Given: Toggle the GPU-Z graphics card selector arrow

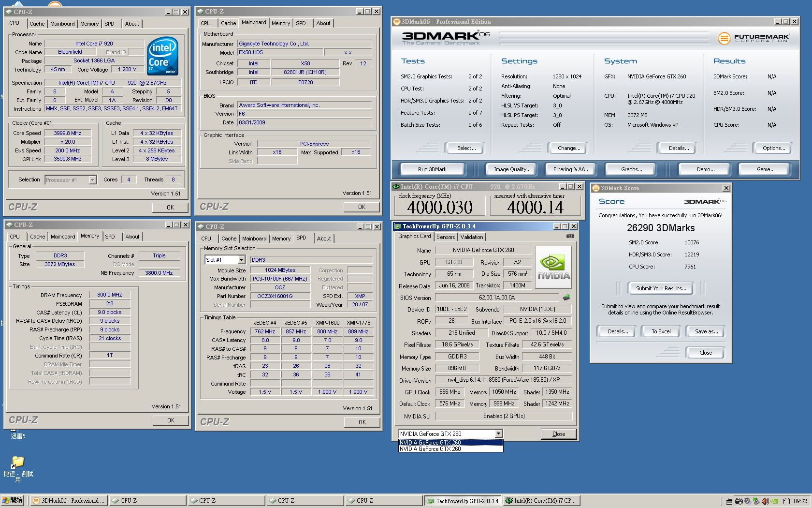Looking at the screenshot, I should [x=499, y=434].
